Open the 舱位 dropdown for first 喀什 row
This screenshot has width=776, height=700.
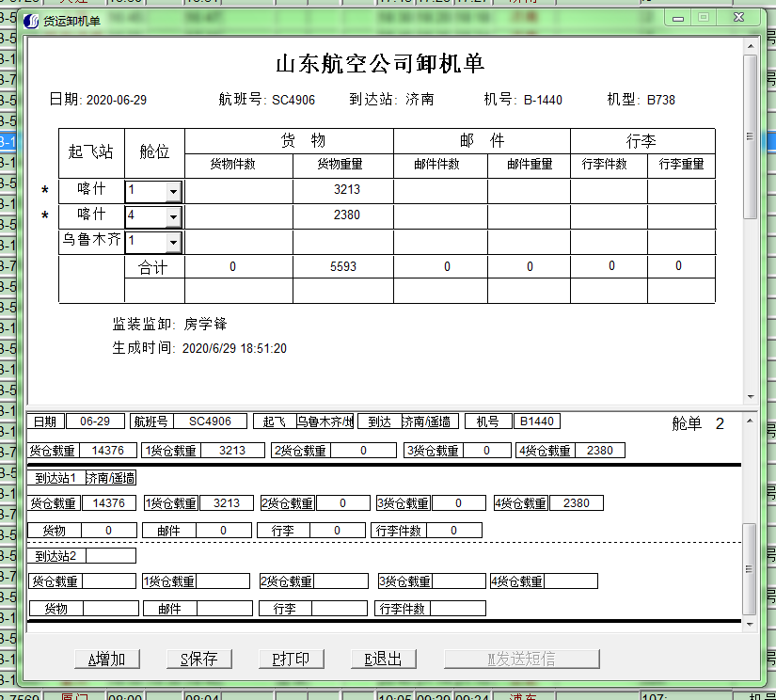coord(173,191)
